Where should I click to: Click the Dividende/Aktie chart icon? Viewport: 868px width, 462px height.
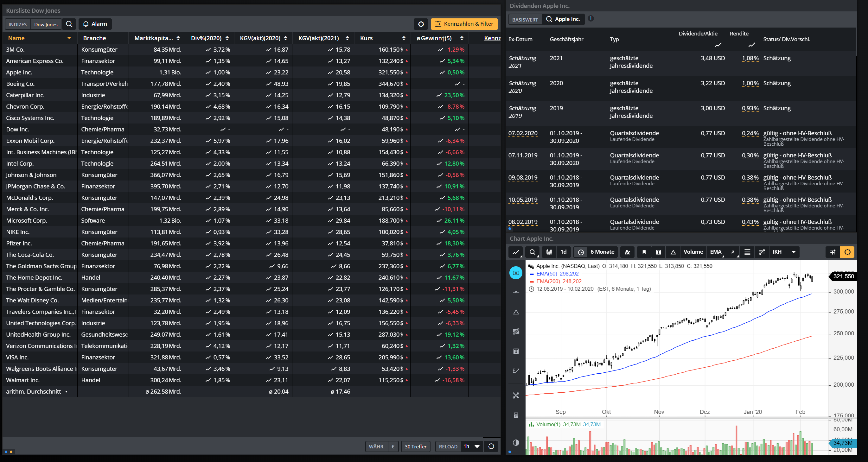718,45
